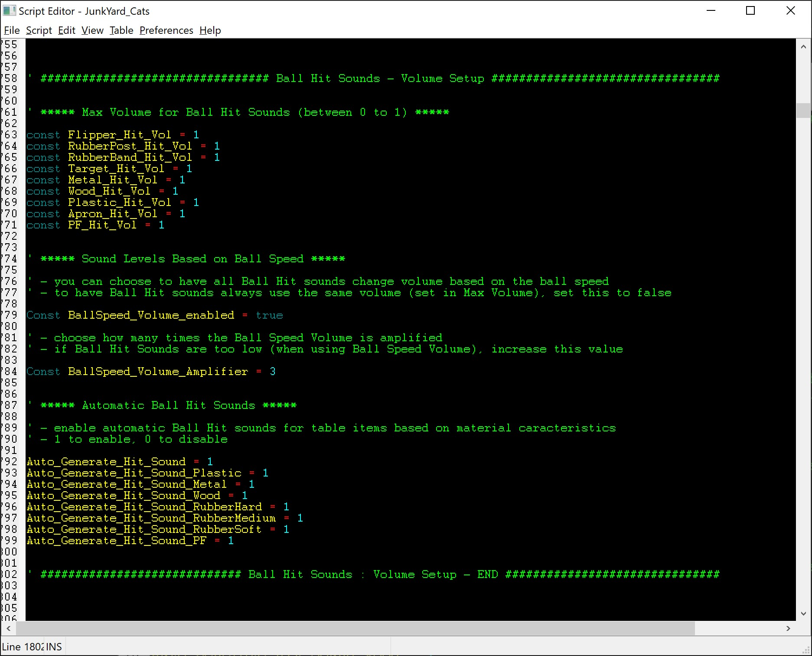The height and width of the screenshot is (656, 812).
Task: Click on the Flipper_Hit_Vol constant name
Action: (x=119, y=135)
